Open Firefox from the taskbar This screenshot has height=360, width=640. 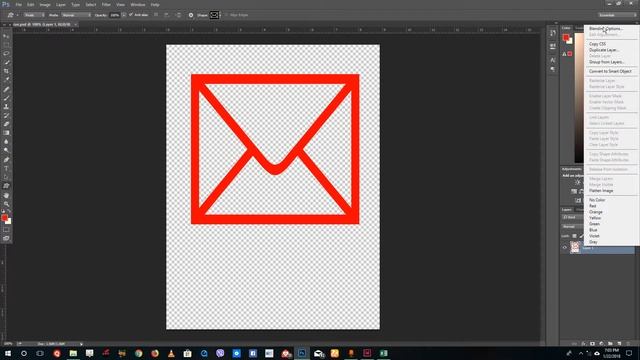click(x=155, y=353)
